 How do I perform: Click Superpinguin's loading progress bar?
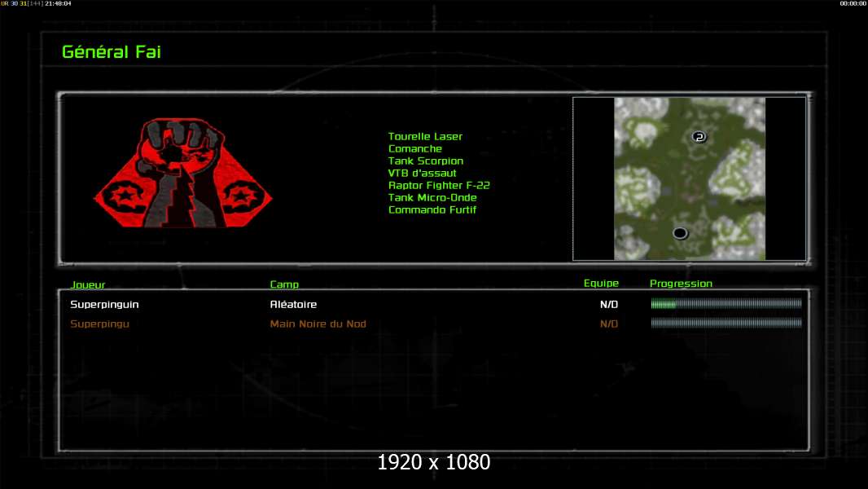[x=726, y=303]
